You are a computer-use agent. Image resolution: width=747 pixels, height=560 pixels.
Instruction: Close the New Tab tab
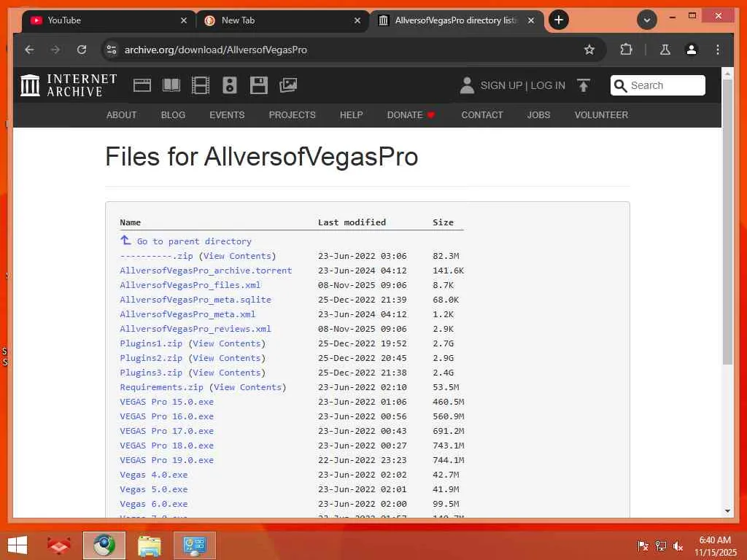pyautogui.click(x=357, y=20)
